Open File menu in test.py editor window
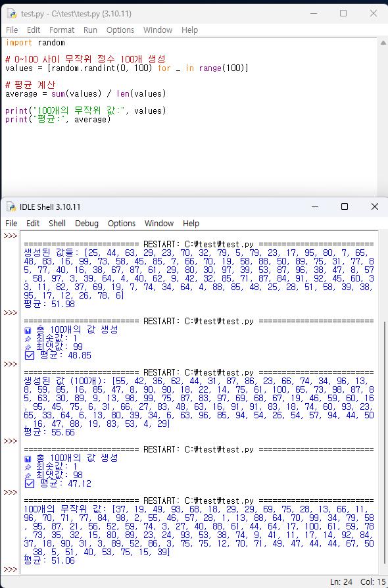The height and width of the screenshot is (588, 388). [12, 30]
